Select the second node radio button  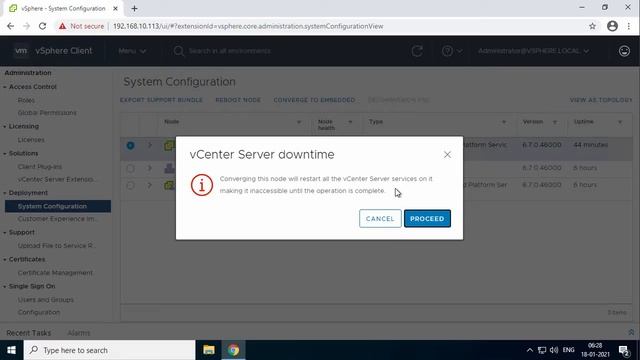coord(130,168)
